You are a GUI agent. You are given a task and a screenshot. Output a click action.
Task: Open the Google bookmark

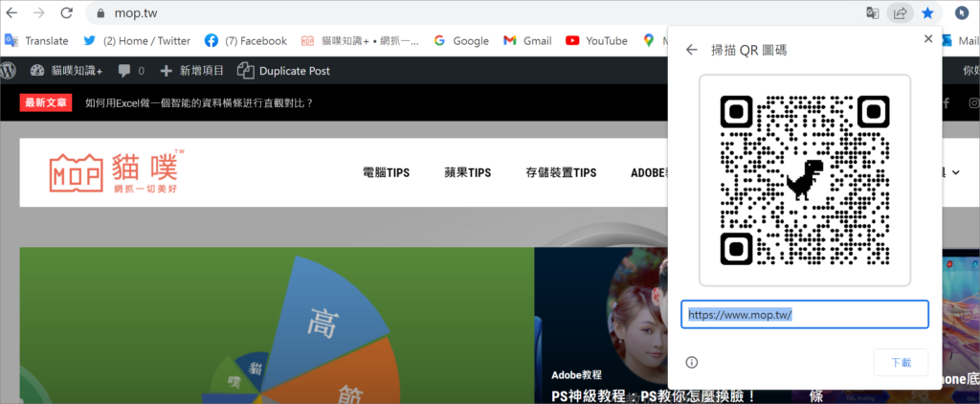[461, 40]
